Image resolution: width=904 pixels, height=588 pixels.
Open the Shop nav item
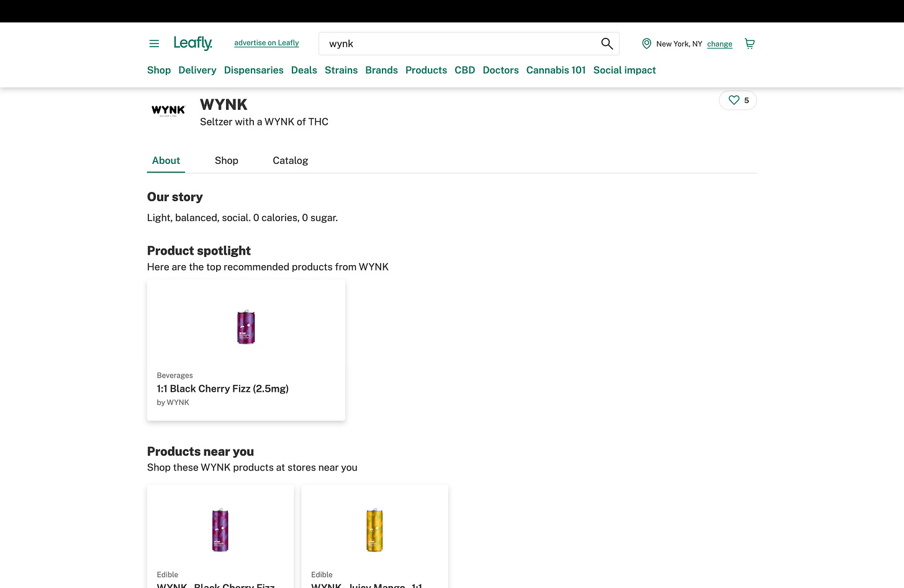tap(159, 70)
